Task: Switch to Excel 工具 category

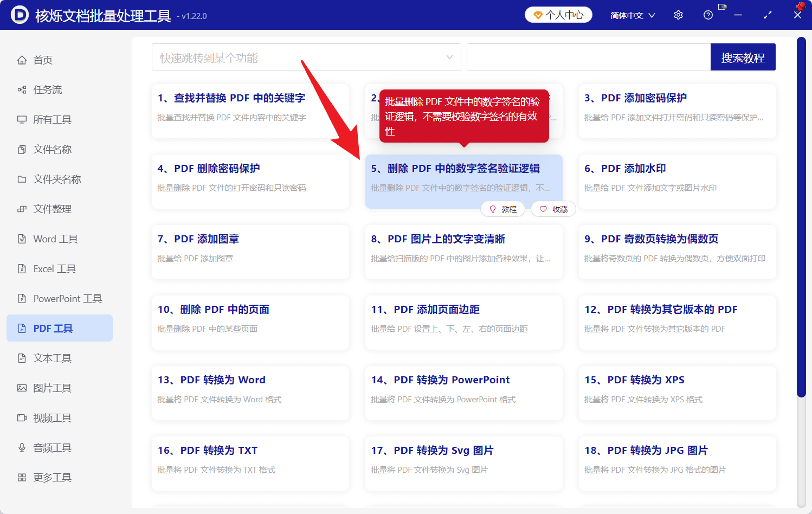Action: (x=60, y=269)
